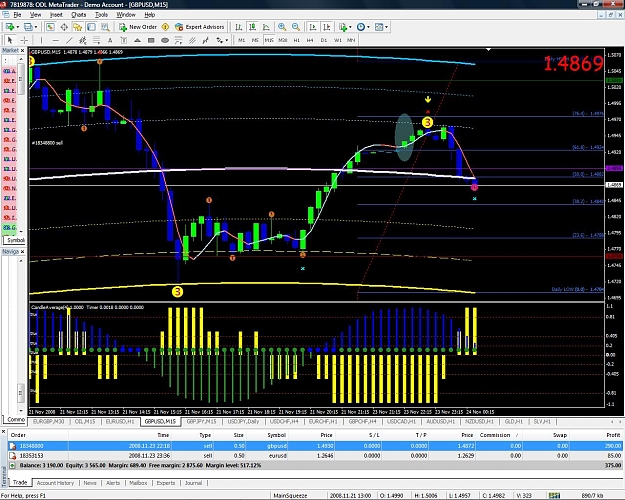
Task: Select the Trendline drawing tool
Action: point(69,40)
